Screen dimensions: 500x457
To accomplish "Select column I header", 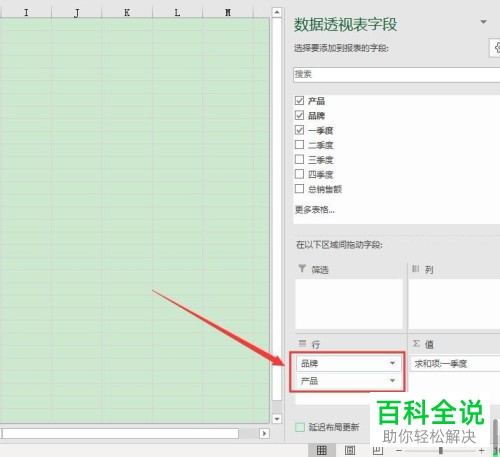I will coord(26,13).
